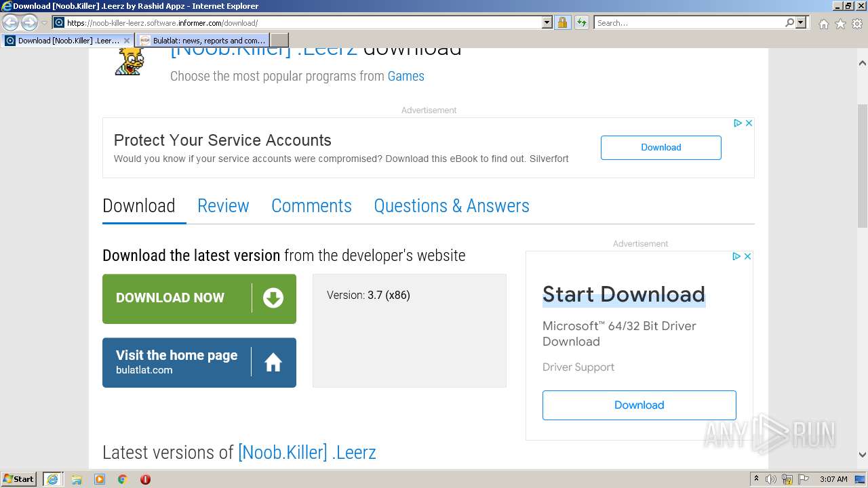Image resolution: width=868 pixels, height=488 pixels.
Task: Click the volume speaker tray icon
Action: (x=771, y=479)
